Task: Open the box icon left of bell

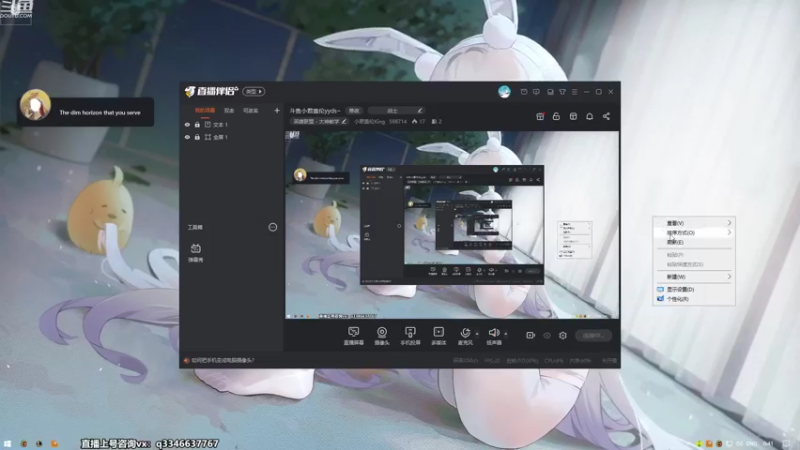Action: [x=573, y=116]
